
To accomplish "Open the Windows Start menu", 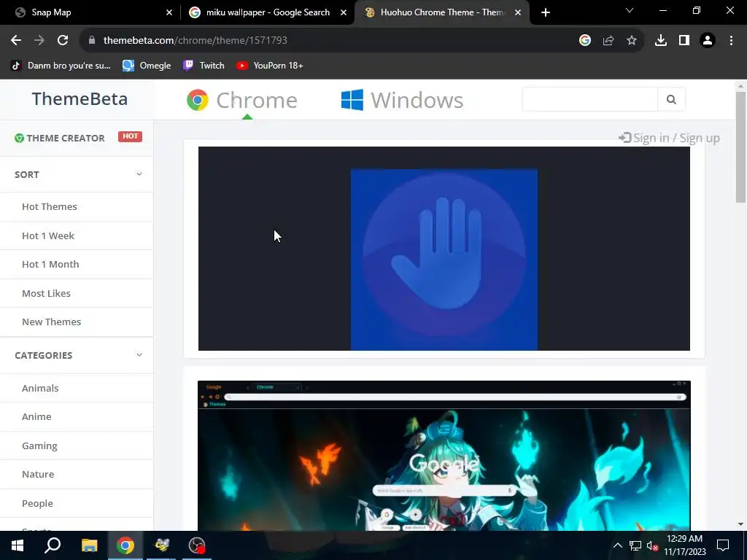I will click(18, 545).
